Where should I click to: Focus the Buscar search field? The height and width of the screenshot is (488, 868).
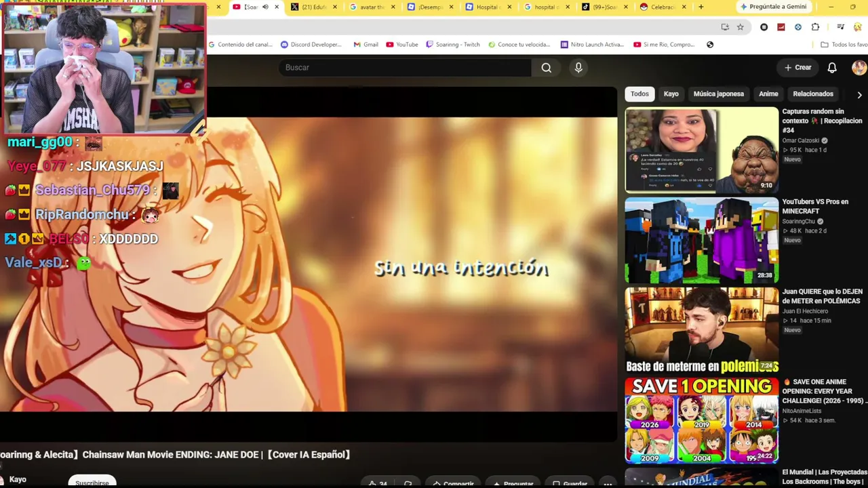405,67
